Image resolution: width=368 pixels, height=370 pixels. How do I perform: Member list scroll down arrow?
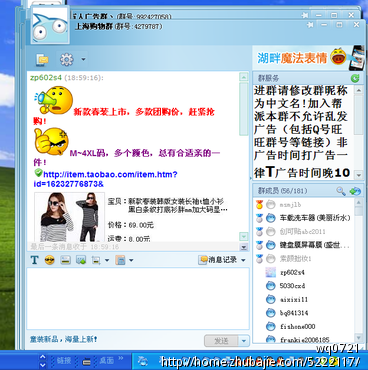(359, 338)
